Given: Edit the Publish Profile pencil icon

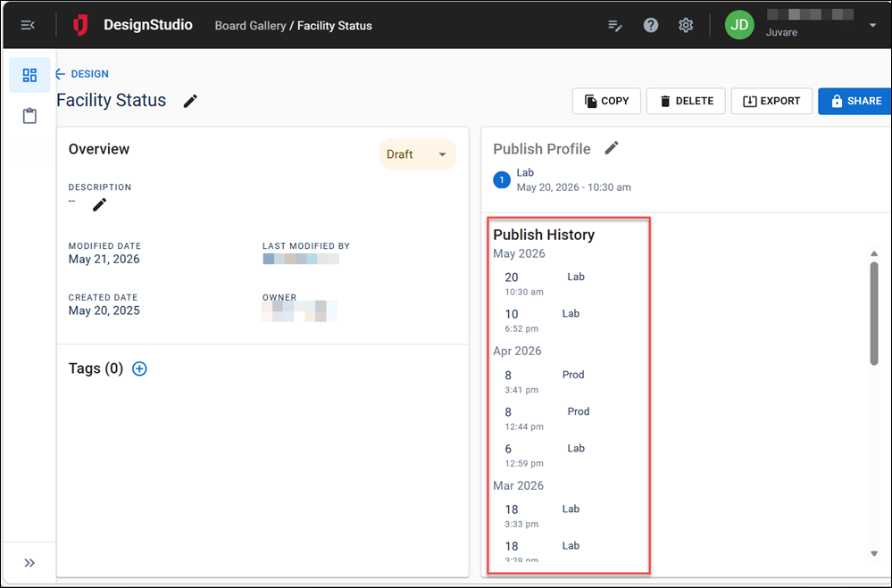Looking at the screenshot, I should pos(612,148).
